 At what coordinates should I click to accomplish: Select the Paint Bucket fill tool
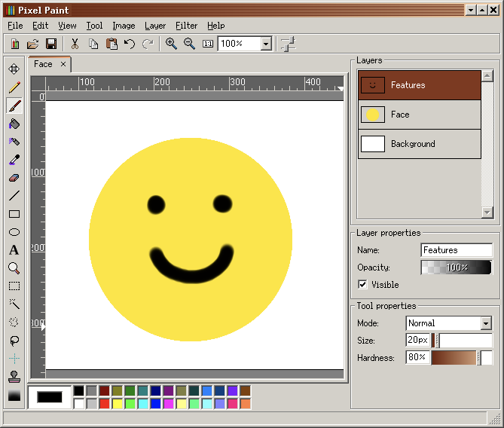point(14,124)
